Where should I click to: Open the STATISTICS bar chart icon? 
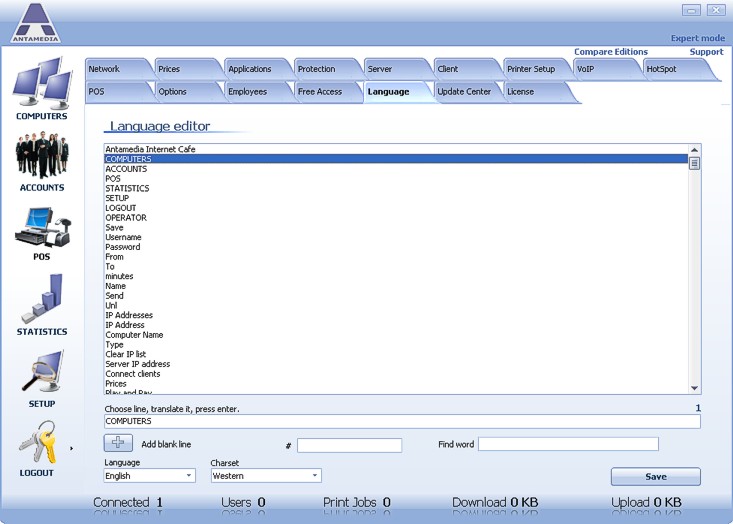click(43, 298)
